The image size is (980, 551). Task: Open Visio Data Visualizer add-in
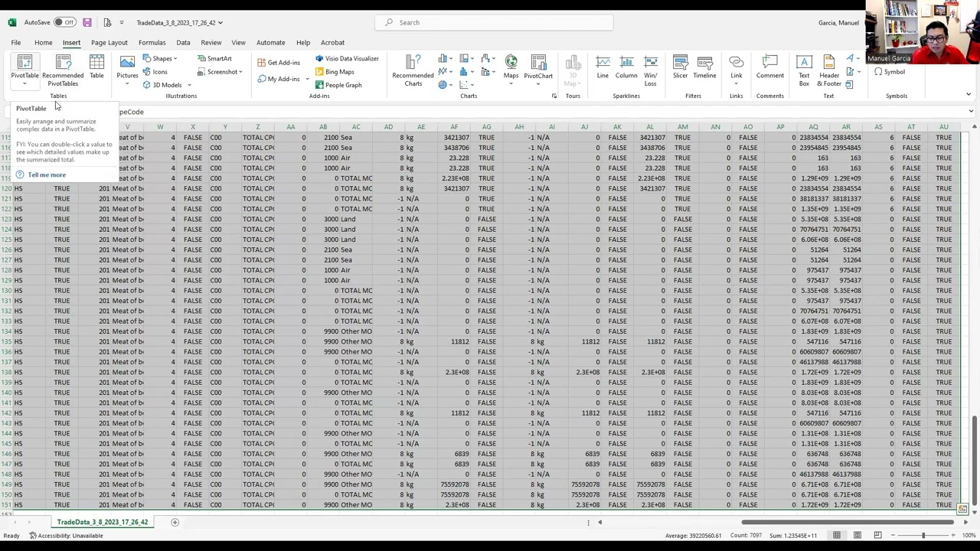point(347,59)
